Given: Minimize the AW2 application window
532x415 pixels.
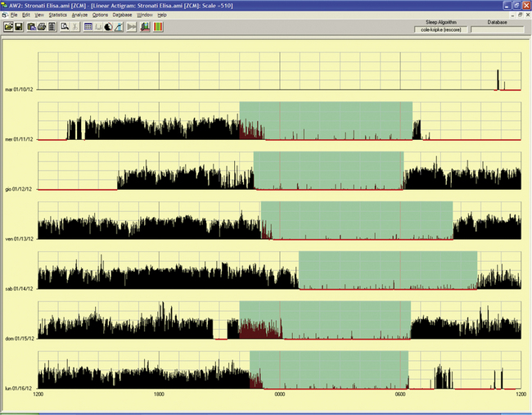Looking at the screenshot, I should (507, 6).
